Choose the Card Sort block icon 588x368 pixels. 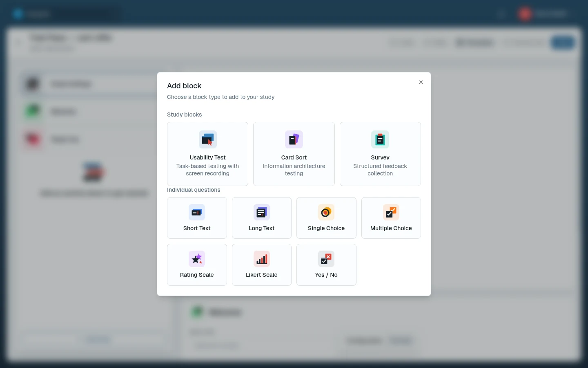(294, 139)
